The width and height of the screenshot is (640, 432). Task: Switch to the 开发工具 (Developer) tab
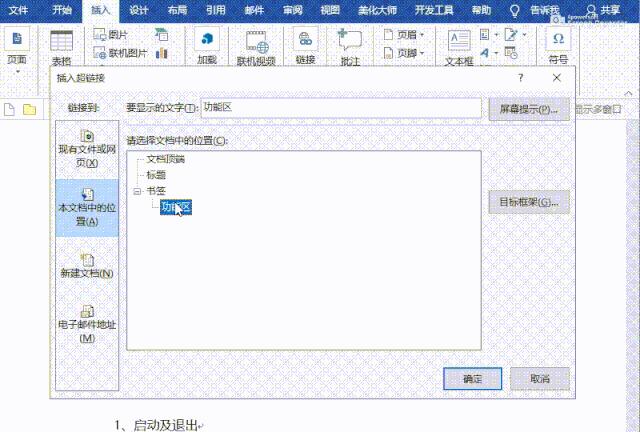point(434,10)
